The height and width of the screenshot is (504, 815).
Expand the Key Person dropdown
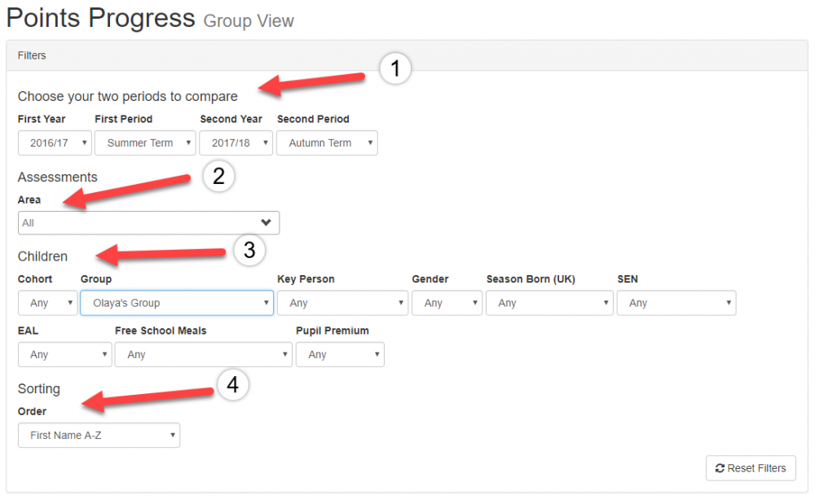click(342, 303)
